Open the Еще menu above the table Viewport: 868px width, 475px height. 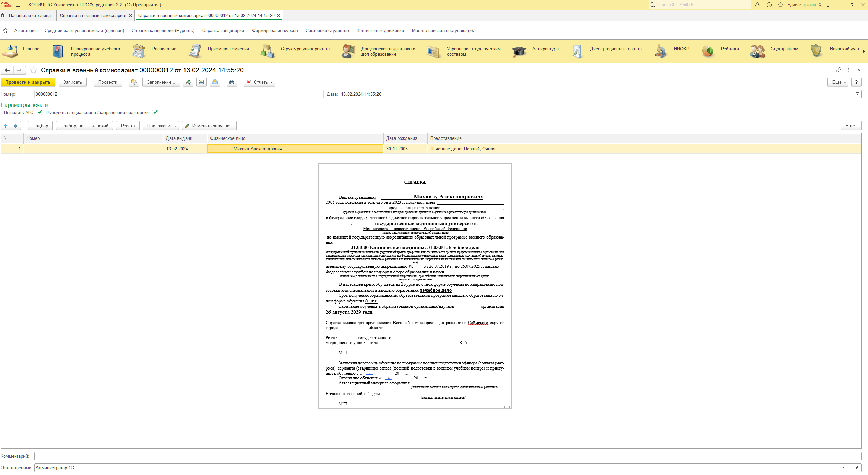click(851, 126)
